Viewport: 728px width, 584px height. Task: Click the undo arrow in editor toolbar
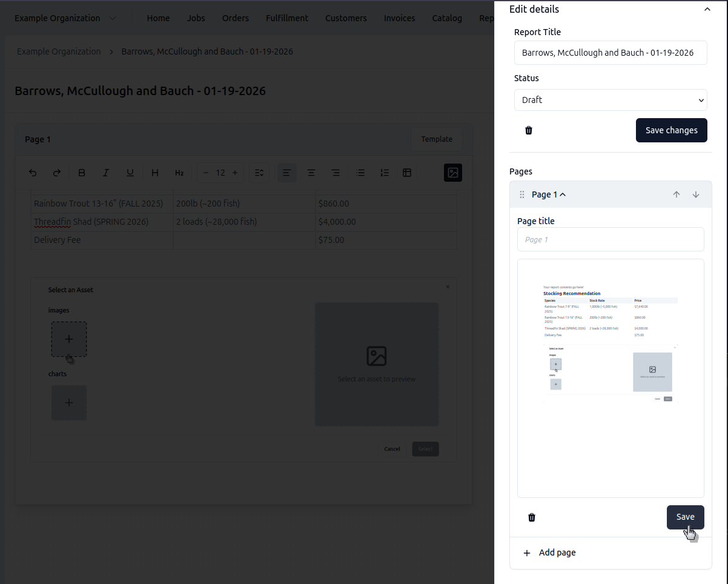(33, 173)
